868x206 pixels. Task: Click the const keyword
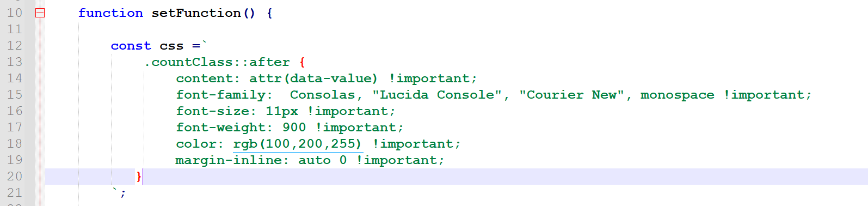131,46
